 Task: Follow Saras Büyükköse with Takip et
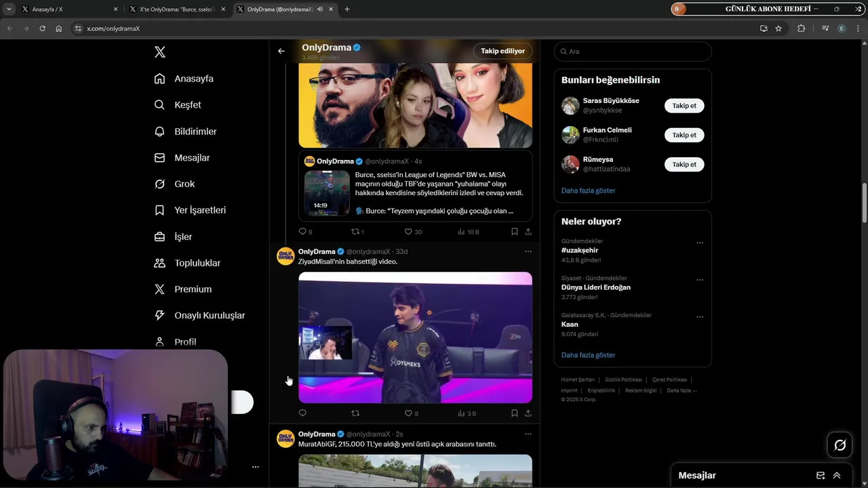pyautogui.click(x=684, y=106)
